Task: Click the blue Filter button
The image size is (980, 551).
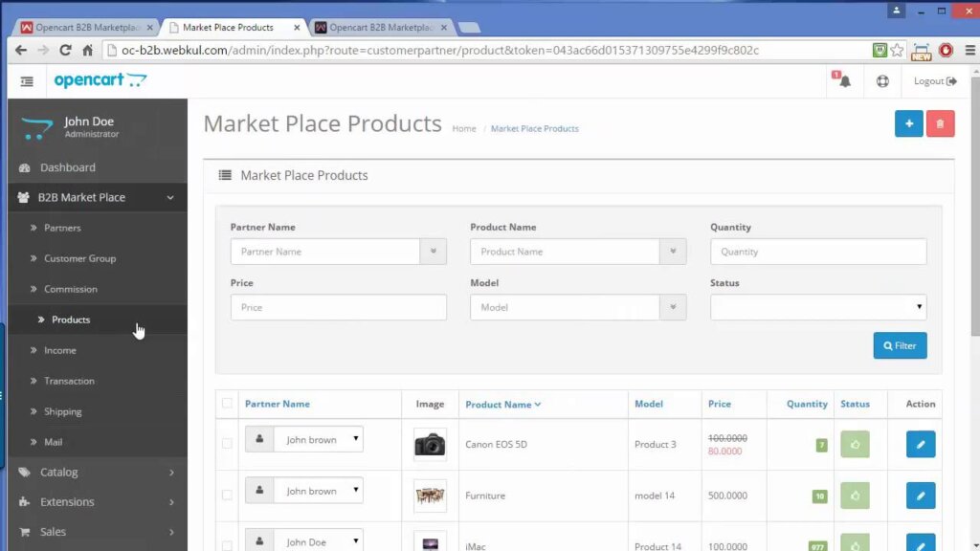Action: [900, 345]
